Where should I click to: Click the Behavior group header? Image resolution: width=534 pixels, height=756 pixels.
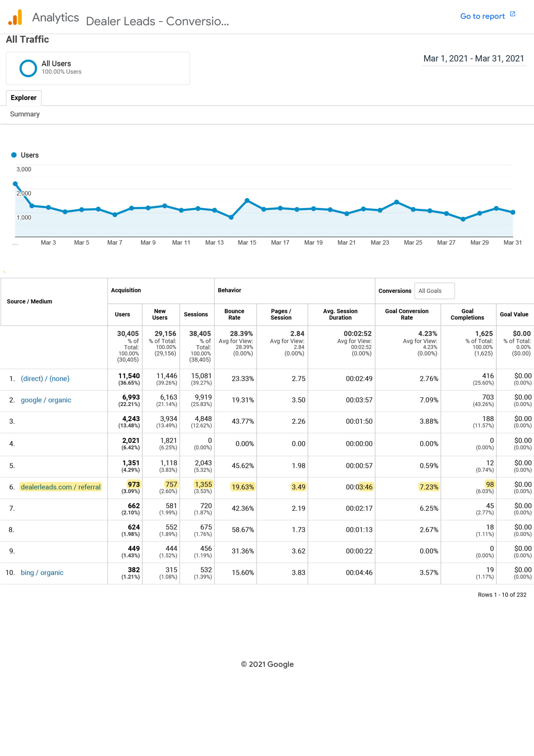229,290
